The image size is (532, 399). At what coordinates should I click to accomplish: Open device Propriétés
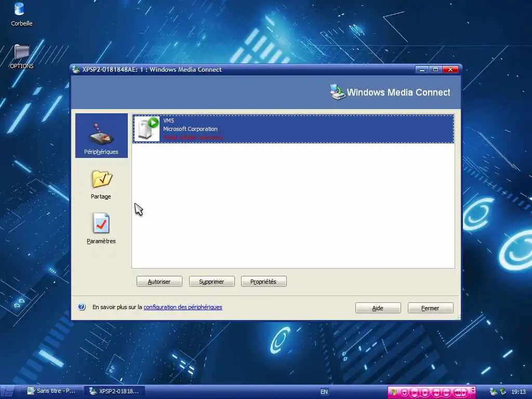pos(263,281)
